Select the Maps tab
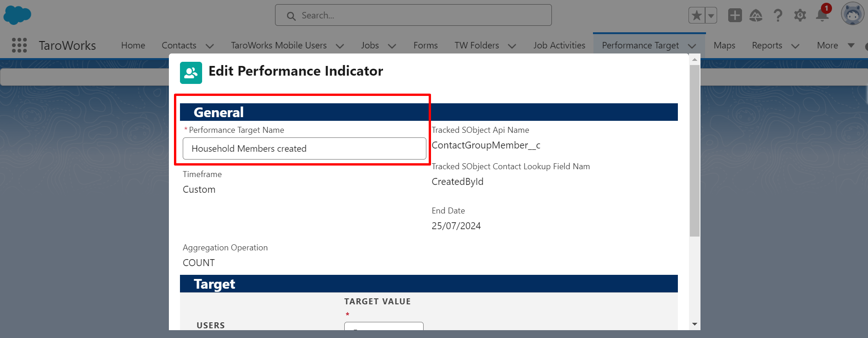The image size is (868, 338). click(724, 45)
